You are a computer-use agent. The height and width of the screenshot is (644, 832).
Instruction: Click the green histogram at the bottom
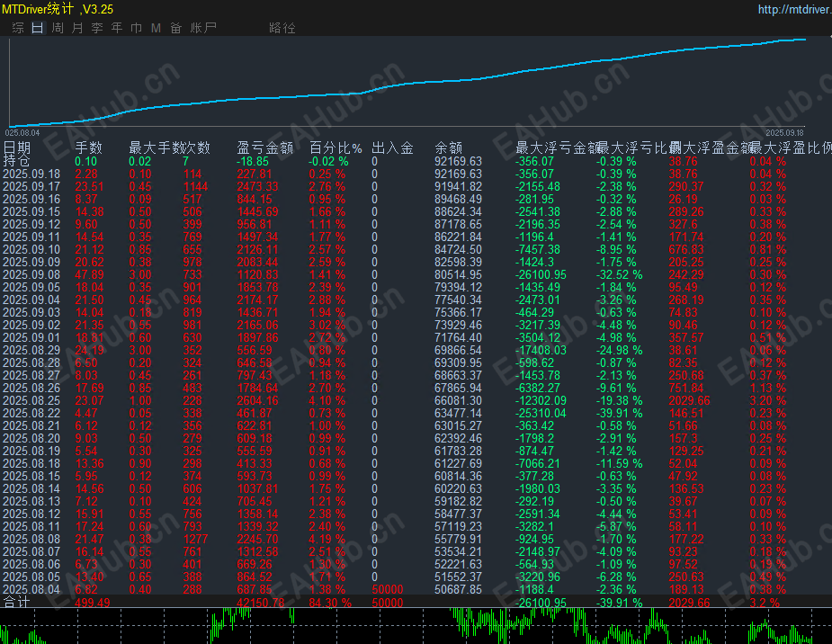point(416,626)
